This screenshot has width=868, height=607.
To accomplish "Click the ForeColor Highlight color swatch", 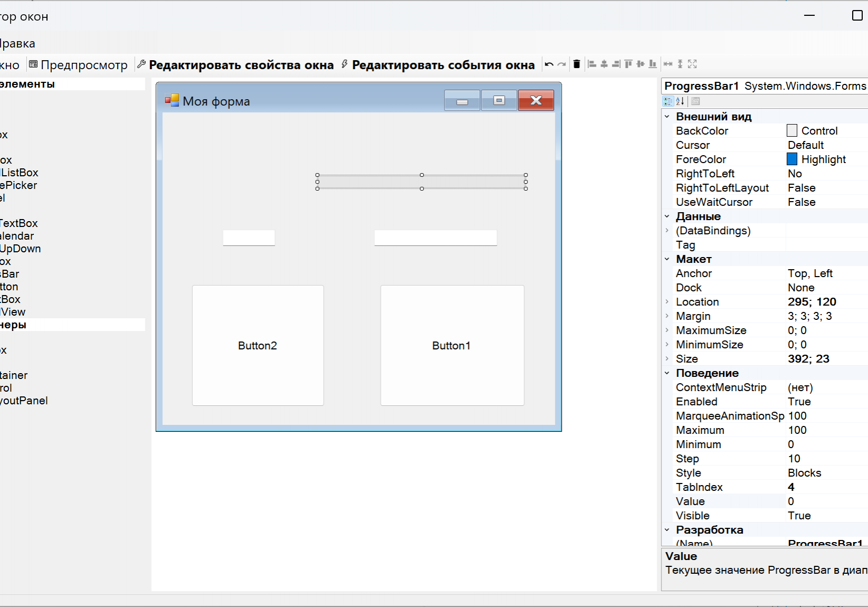I will [792, 159].
